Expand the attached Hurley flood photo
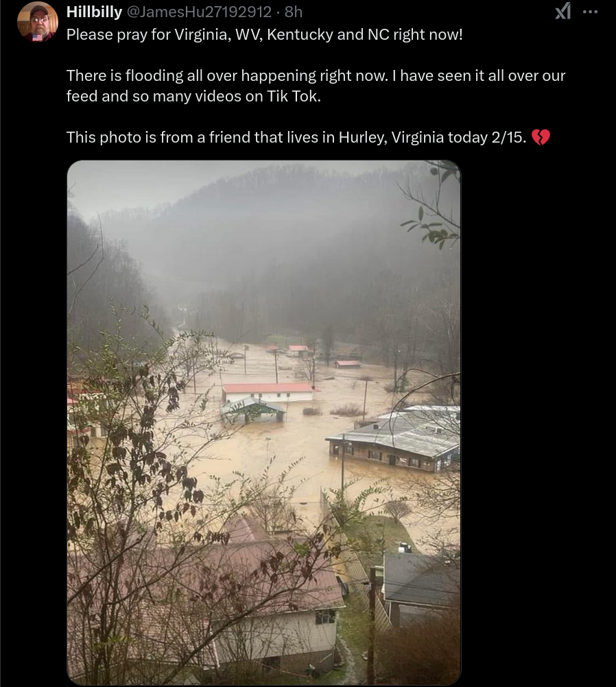The height and width of the screenshot is (687, 616). [264, 422]
